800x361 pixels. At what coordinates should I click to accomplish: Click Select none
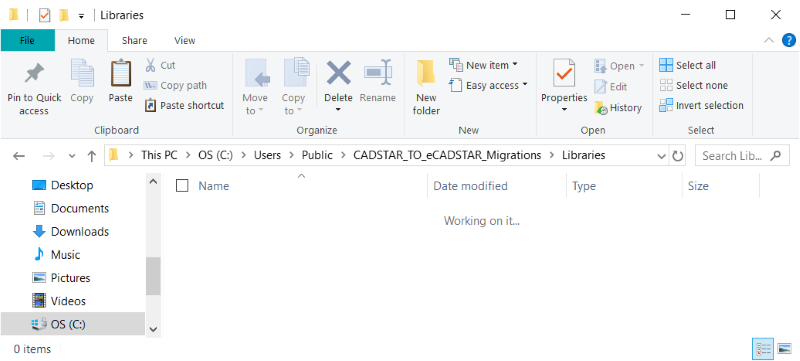click(693, 85)
